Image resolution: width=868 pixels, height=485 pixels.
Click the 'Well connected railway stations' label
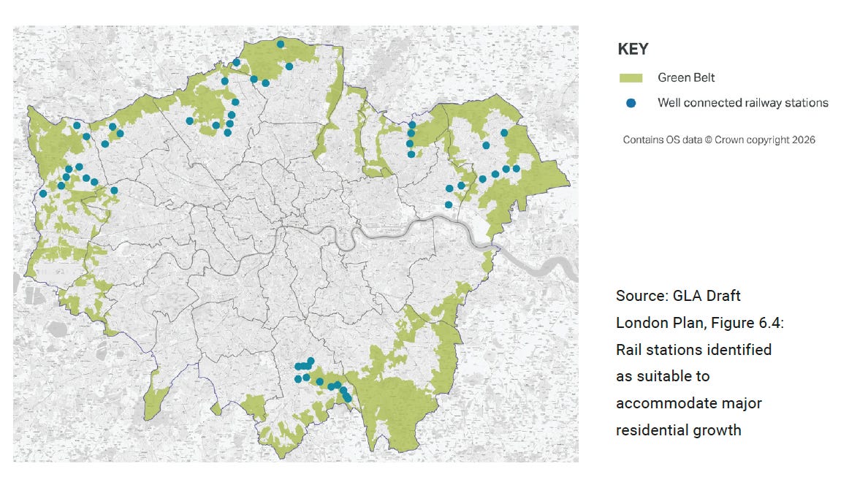743,102
